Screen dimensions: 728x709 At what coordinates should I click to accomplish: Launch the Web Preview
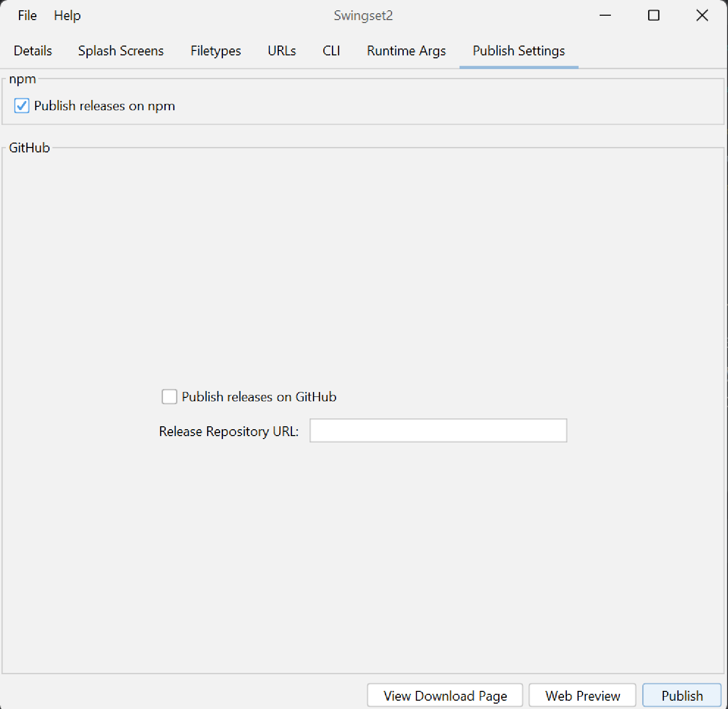(x=582, y=695)
